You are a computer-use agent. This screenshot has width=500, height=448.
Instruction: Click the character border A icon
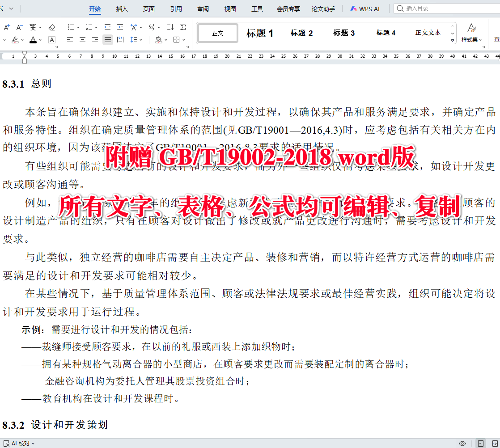(x=52, y=40)
